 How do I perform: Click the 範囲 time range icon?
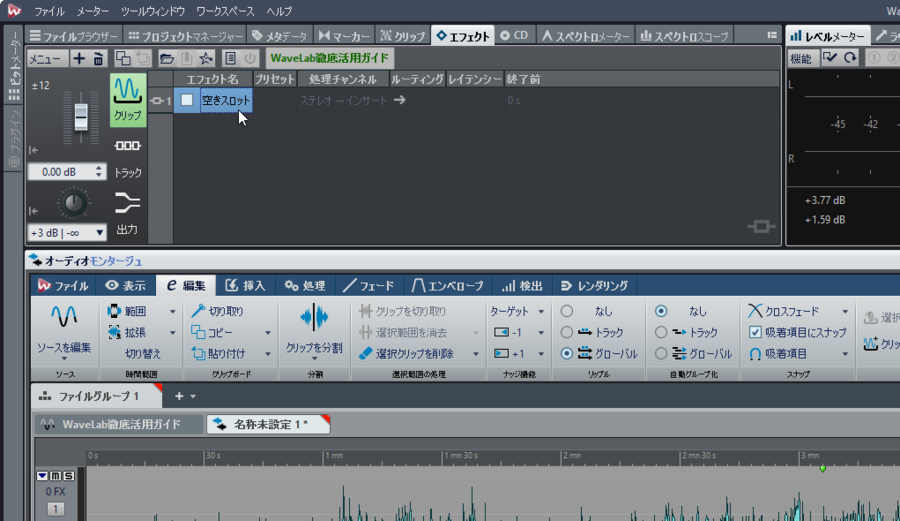(114, 311)
